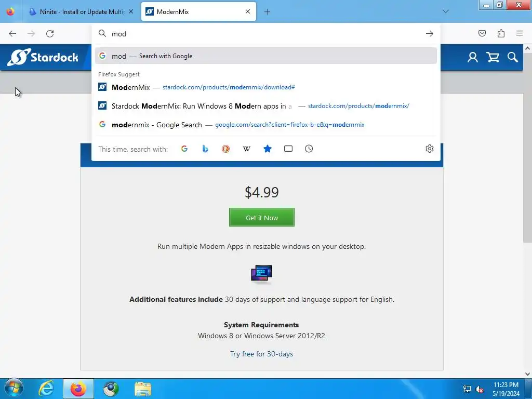This screenshot has height=399, width=532.
Task: Click the vertical scrollbar thumb
Action: [528, 148]
